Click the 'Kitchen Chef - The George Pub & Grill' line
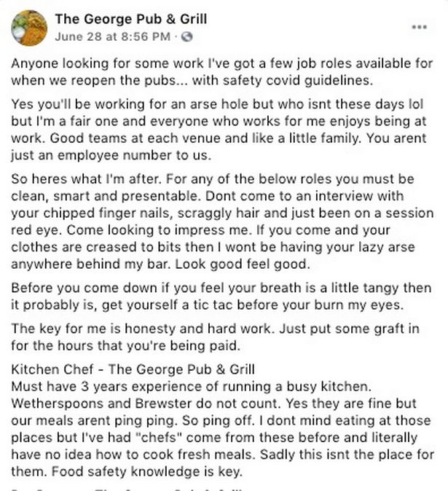The image size is (448, 491). [133, 369]
